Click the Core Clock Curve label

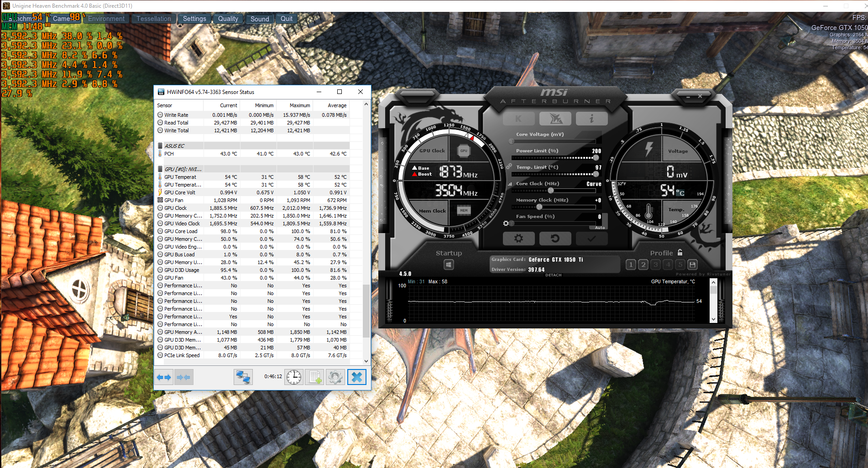coord(594,184)
